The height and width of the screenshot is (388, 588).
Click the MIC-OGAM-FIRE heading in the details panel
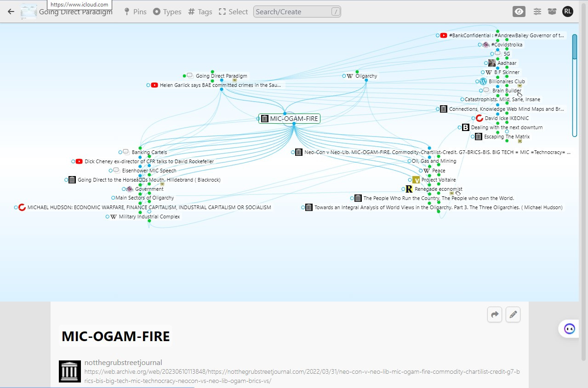click(116, 336)
